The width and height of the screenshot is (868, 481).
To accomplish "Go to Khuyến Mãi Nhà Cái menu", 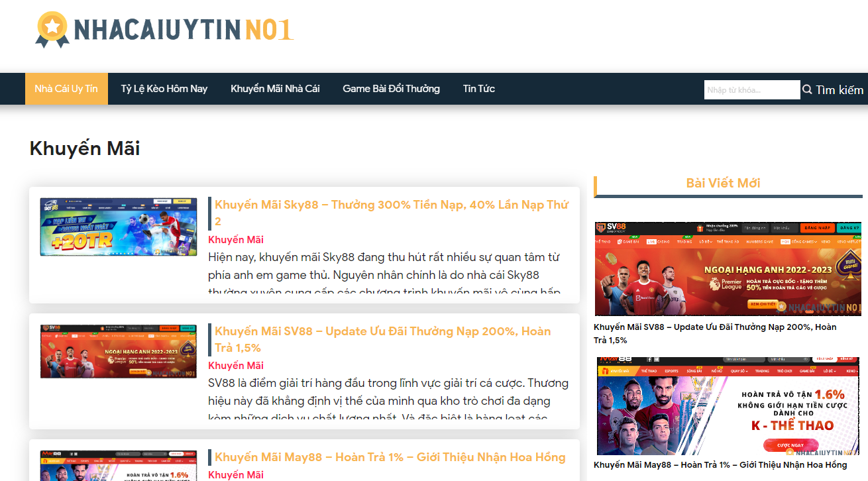I will coord(275,89).
